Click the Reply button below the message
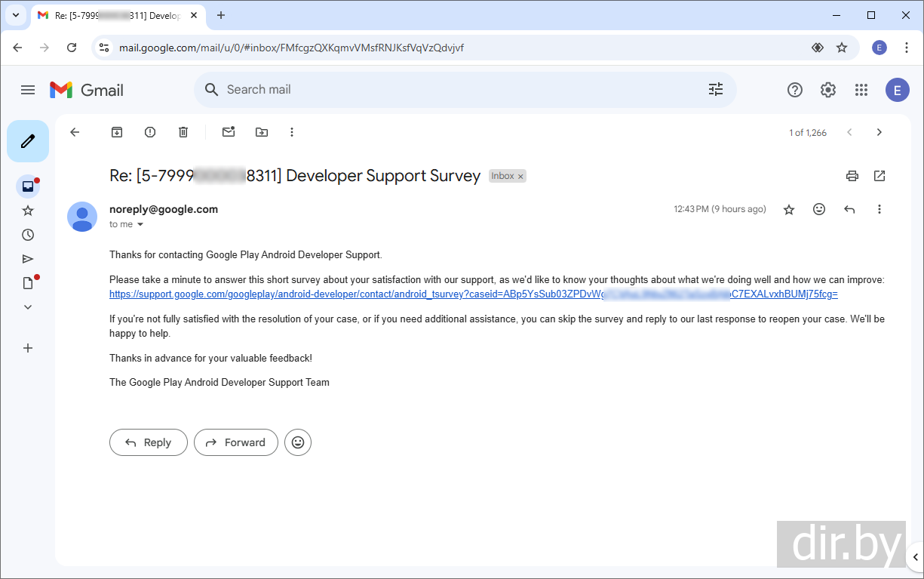The height and width of the screenshot is (579, 924). click(148, 442)
